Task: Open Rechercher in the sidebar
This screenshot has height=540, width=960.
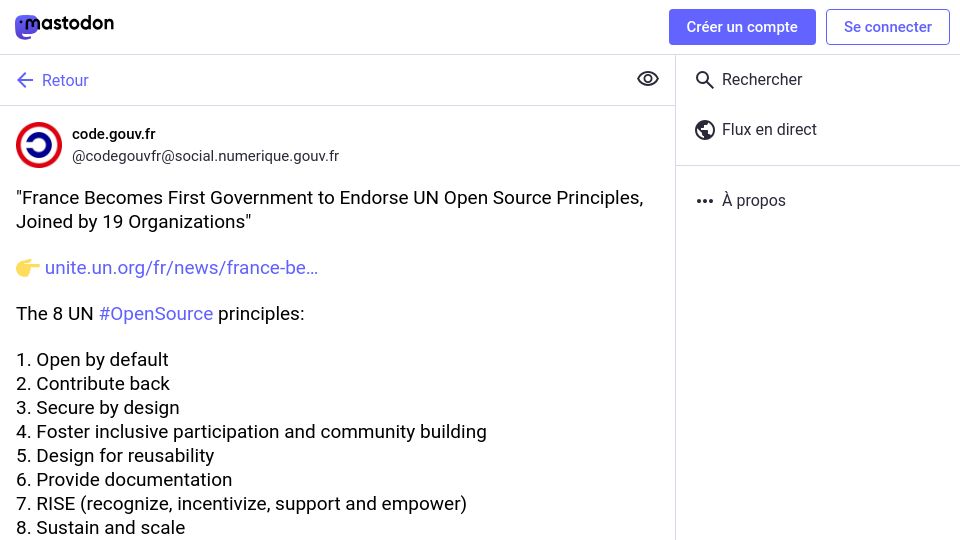Action: click(749, 80)
